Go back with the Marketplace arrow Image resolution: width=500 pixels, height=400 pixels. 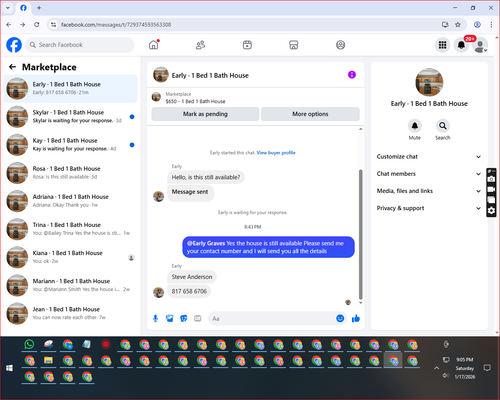(12, 67)
